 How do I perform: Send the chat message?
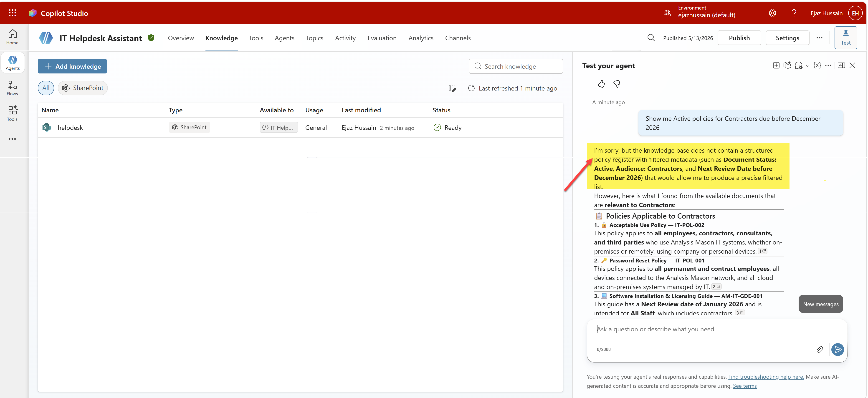tap(837, 350)
